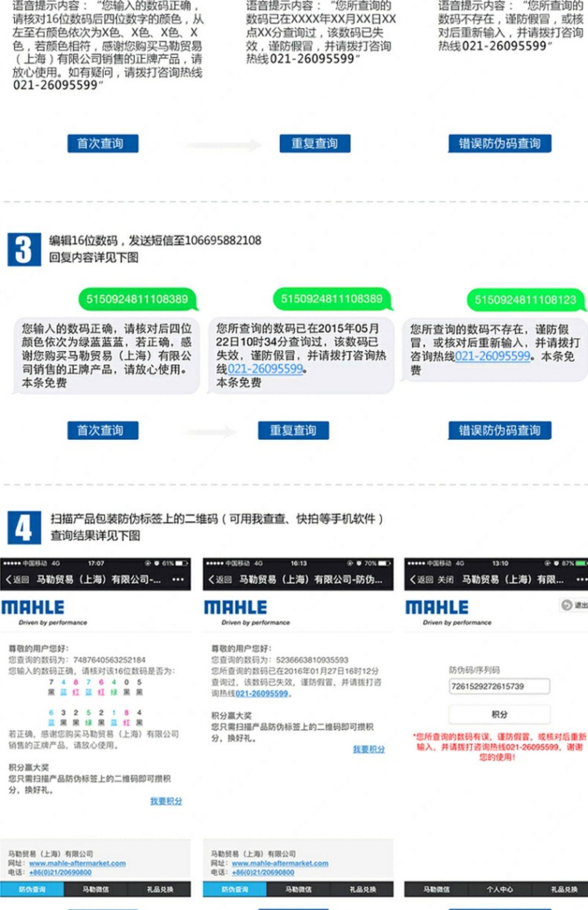Viewport: 588px width, 910px height.
Task: Open www.mahle-aftermarket.com link in the 16:13 screen
Action: point(280,863)
